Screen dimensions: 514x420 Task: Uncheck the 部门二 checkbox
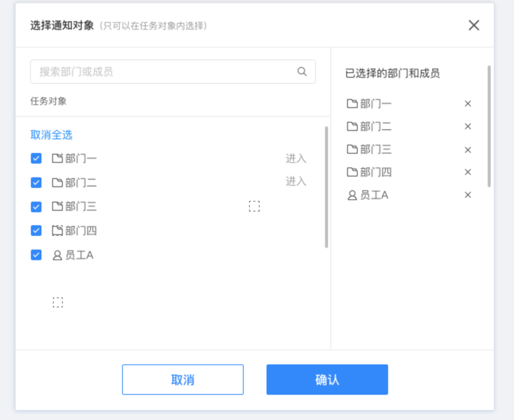(x=36, y=183)
